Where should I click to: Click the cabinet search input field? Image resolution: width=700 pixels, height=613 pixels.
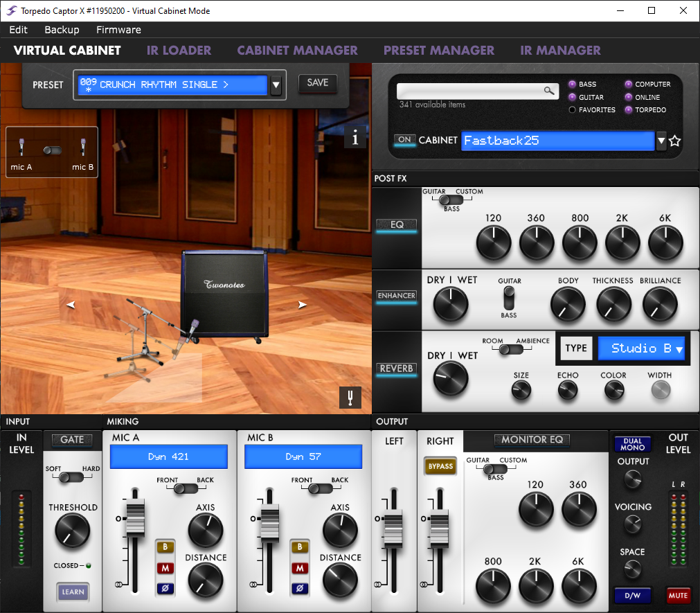477,91
